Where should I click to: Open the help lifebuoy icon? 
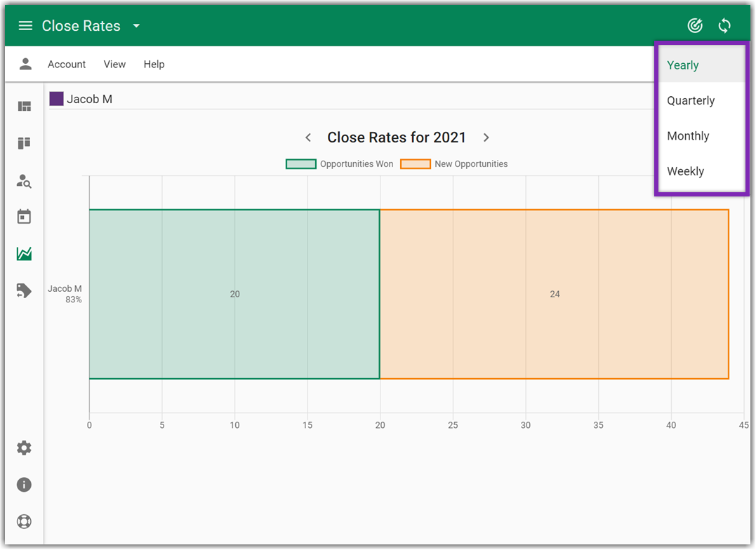tap(24, 521)
